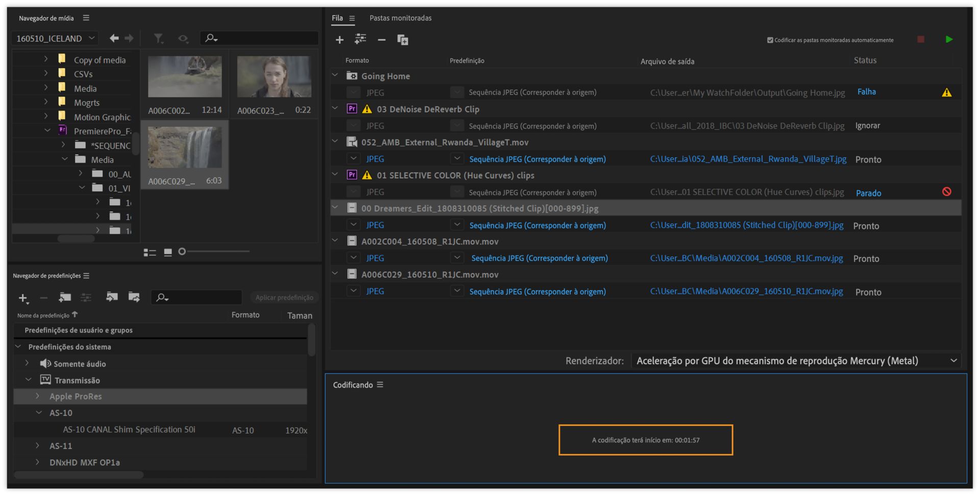Click the back arrow in media browser
Viewport: 980px width, 496px height.
point(114,38)
